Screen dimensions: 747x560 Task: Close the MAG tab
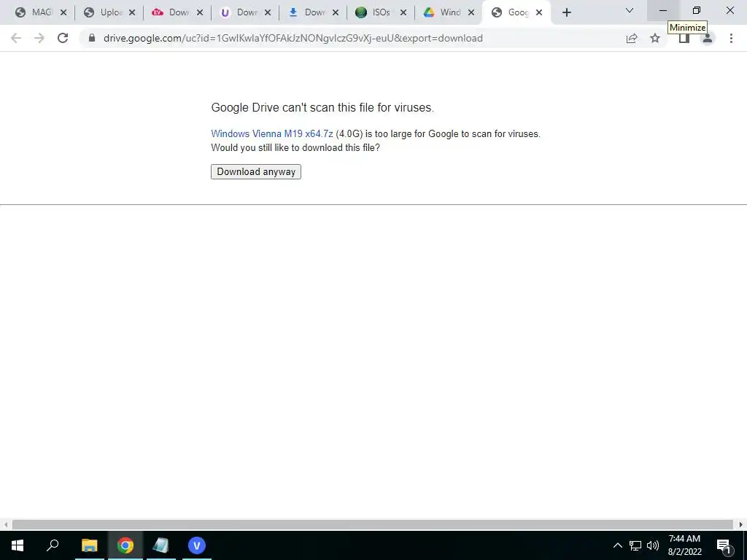coord(63,13)
